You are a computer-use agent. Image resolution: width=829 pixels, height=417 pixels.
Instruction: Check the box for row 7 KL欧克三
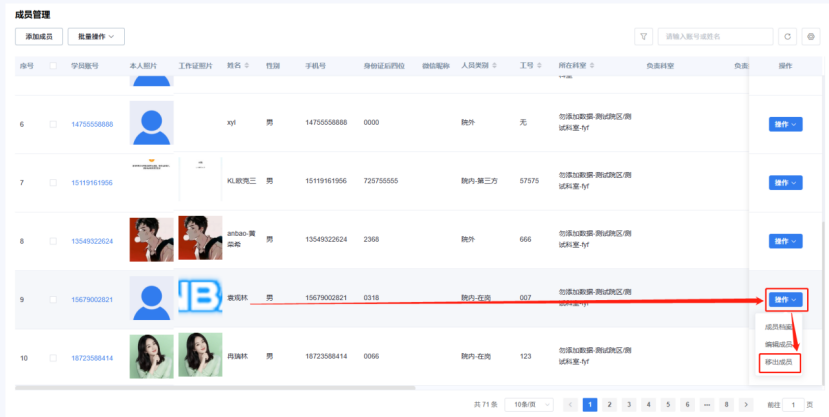coord(53,183)
